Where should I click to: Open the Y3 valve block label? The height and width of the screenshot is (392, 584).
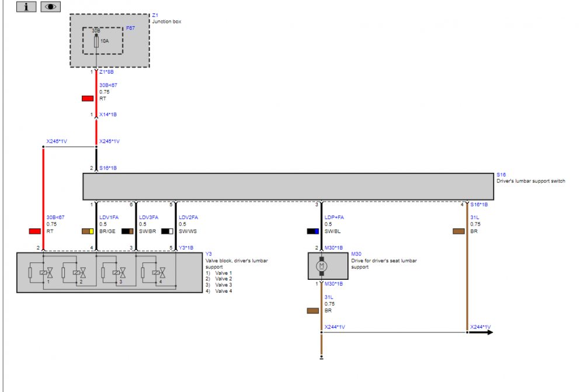click(208, 254)
